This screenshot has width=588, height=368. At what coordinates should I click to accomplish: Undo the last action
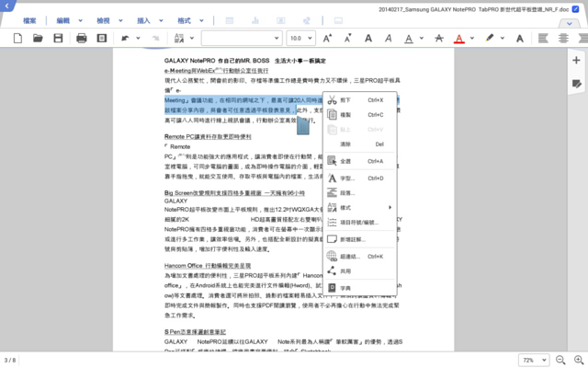tap(125, 39)
